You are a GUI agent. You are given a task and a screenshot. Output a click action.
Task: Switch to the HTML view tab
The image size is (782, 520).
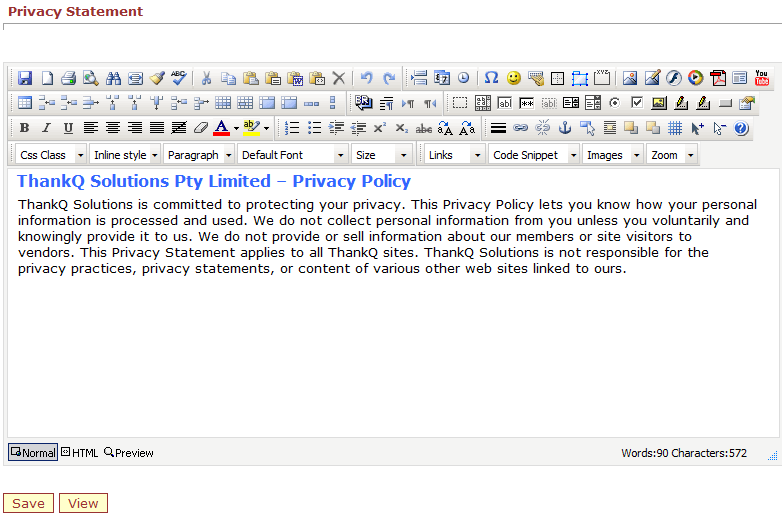pos(80,453)
